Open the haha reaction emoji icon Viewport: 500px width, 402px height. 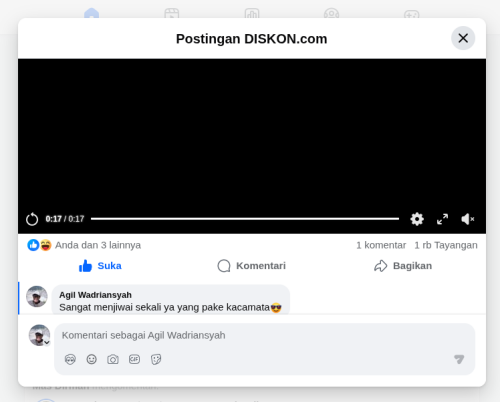[46, 245]
